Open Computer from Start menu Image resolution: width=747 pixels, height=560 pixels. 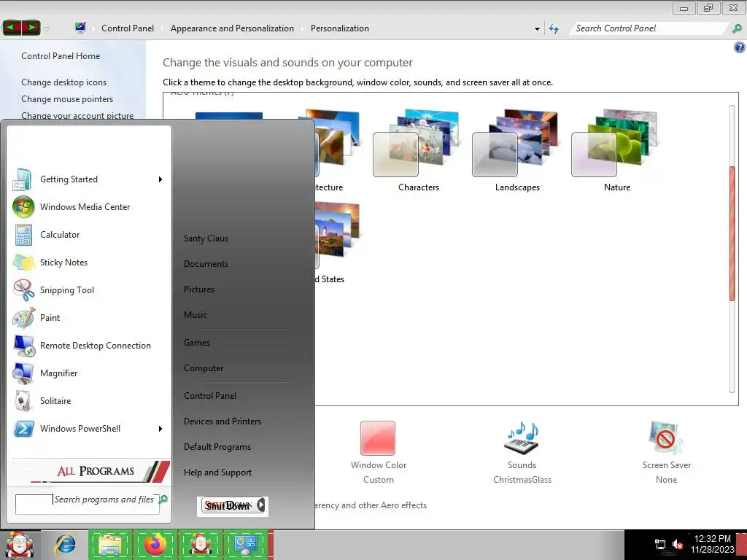click(204, 368)
